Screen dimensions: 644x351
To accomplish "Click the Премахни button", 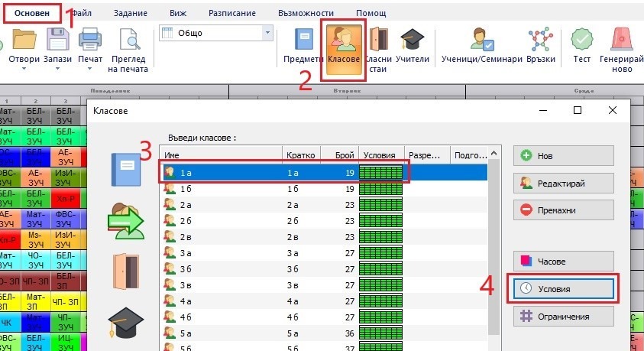I will coord(564,210).
